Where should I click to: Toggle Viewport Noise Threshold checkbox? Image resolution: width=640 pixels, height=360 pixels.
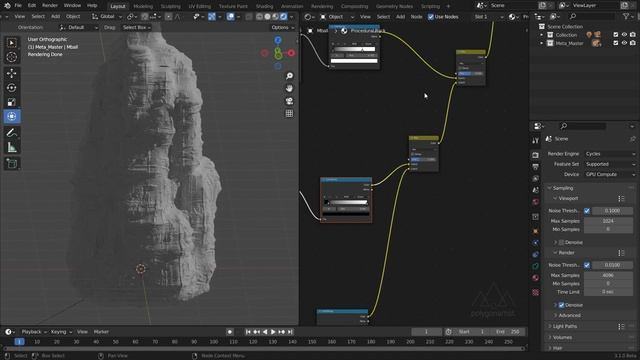pos(587,211)
